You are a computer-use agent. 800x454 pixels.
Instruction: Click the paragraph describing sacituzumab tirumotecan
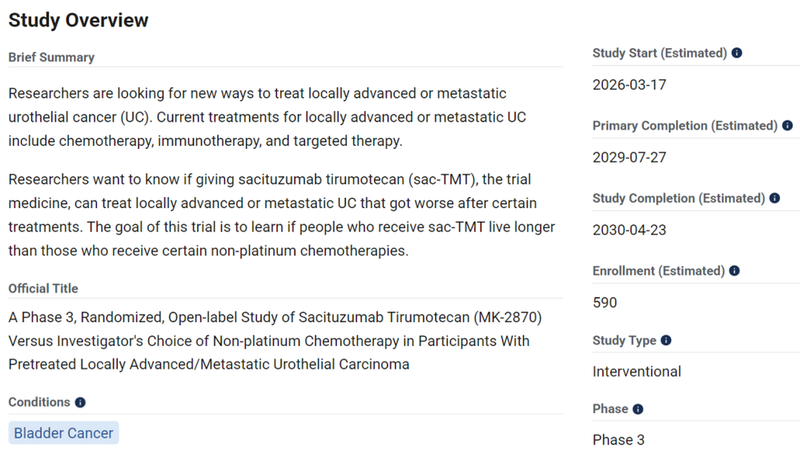point(280,215)
